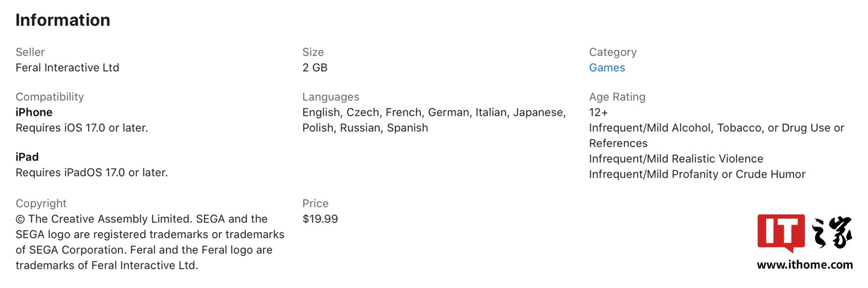The image size is (868, 288).
Task: Click the www.ithome.com watermark text
Action: tap(805, 265)
